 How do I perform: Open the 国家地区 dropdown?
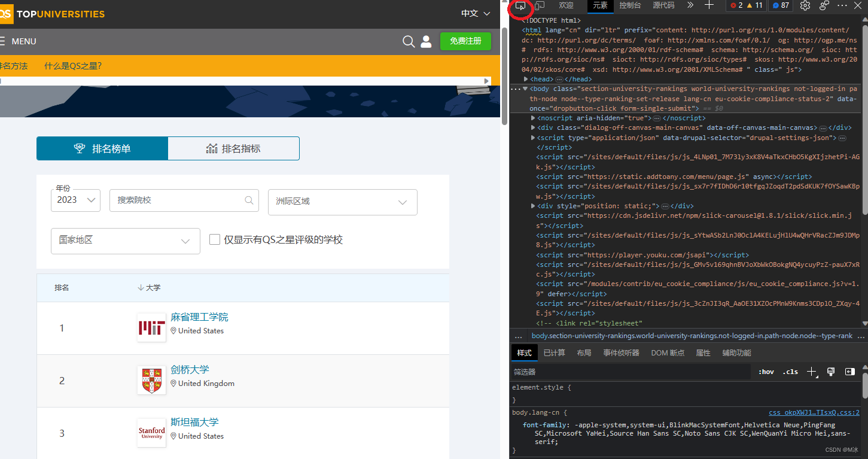pyautogui.click(x=126, y=241)
